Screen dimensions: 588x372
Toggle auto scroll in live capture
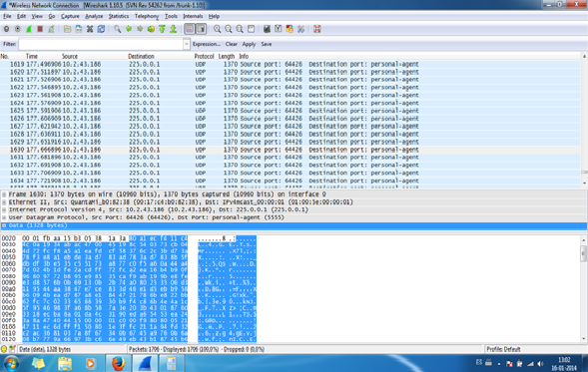[x=202, y=29]
